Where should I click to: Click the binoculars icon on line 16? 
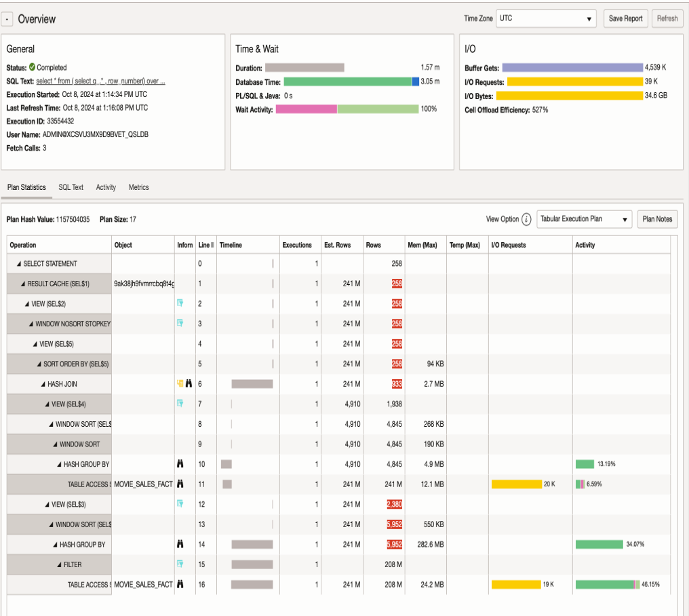tap(180, 584)
